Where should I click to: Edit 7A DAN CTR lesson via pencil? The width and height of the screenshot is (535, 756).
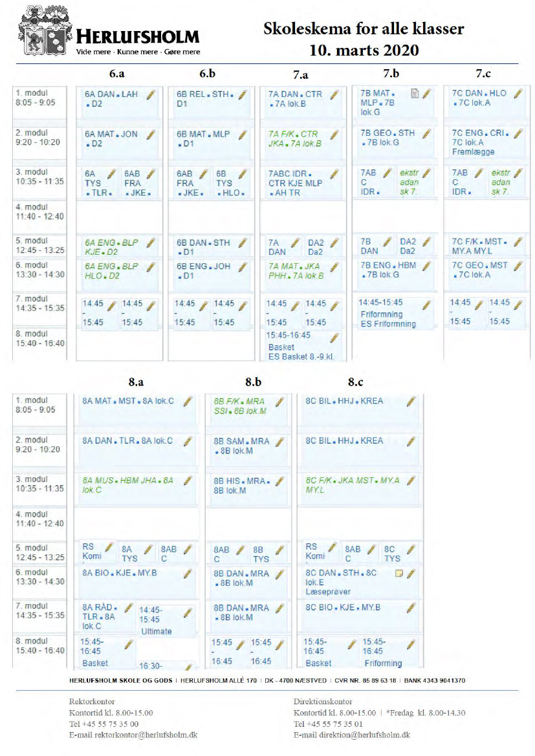click(334, 94)
